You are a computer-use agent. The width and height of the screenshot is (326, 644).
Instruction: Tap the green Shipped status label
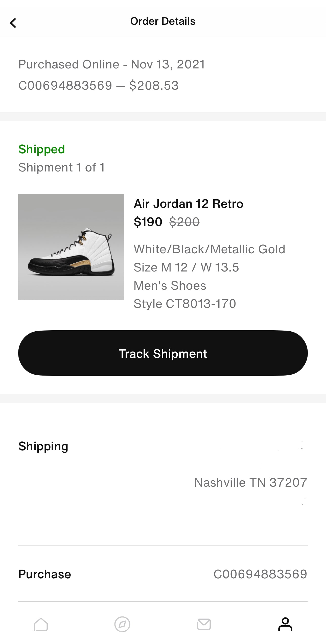click(x=42, y=149)
